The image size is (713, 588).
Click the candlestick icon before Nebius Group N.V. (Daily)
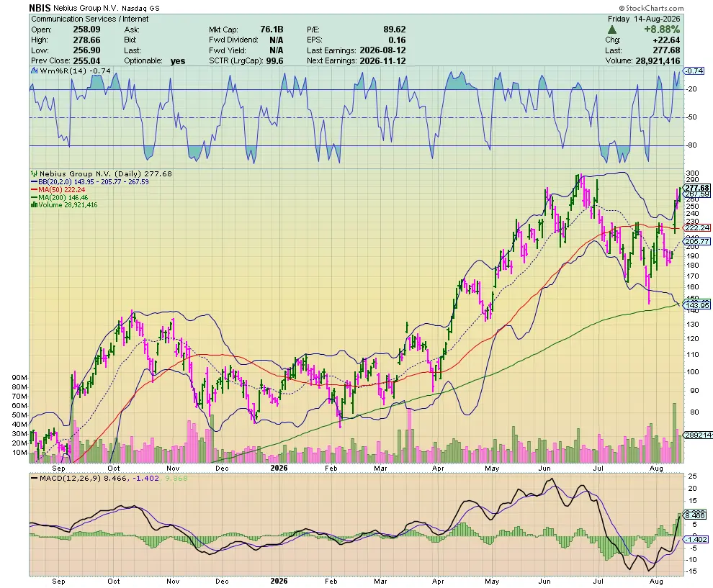click(34, 173)
